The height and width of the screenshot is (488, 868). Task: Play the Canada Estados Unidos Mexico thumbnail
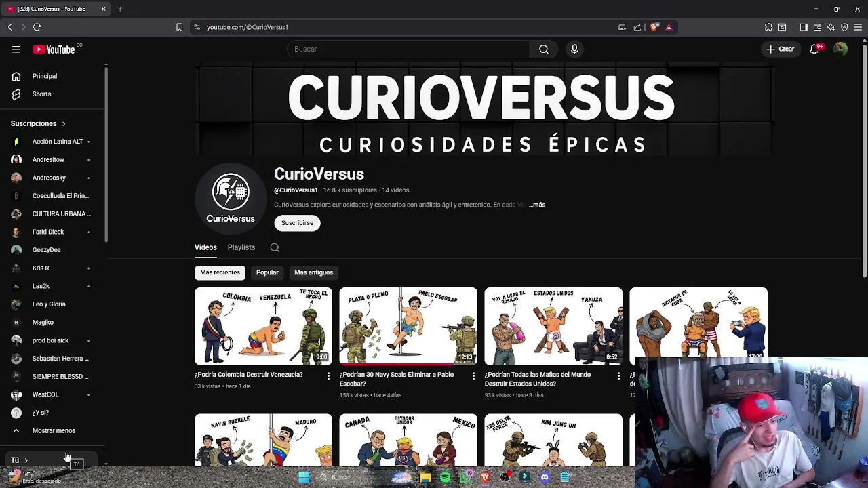pos(408,440)
